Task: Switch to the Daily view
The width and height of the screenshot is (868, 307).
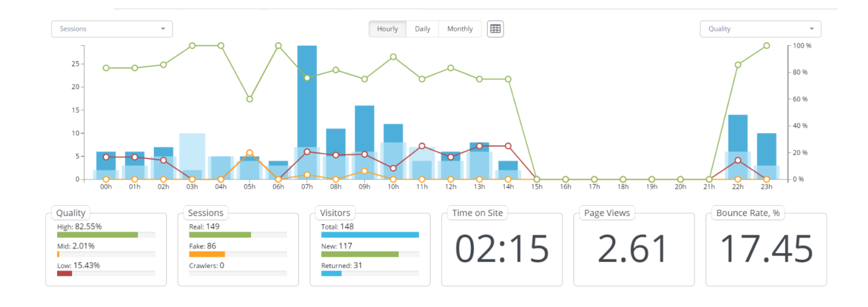Action: [422, 29]
